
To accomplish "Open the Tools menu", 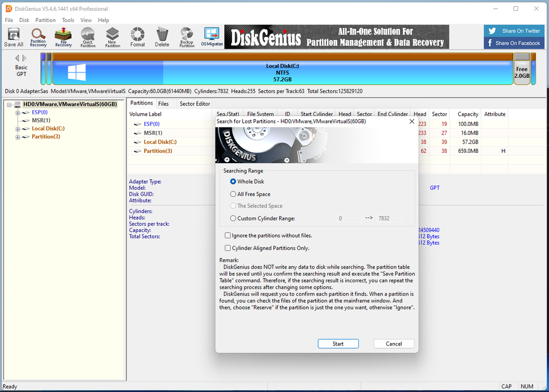I will pyautogui.click(x=68, y=20).
